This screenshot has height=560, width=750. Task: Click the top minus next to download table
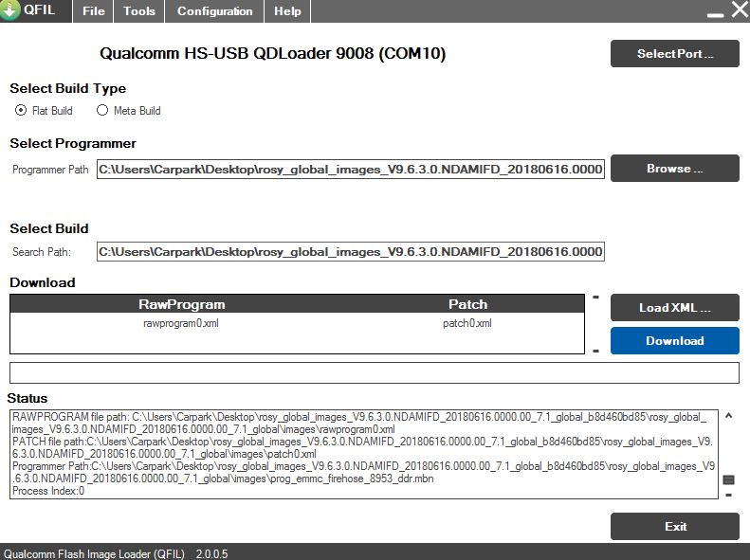tap(596, 298)
